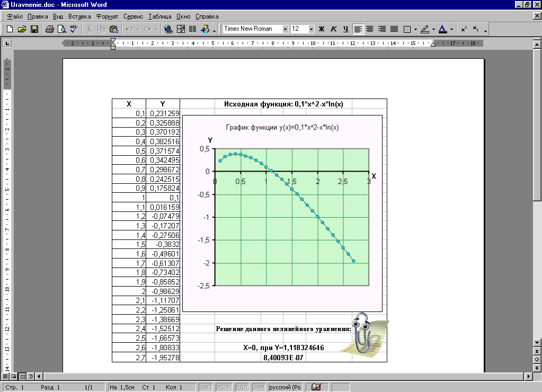542x392 pixels.
Task: Click the tab stop selector at ruler corner
Action: point(7,43)
